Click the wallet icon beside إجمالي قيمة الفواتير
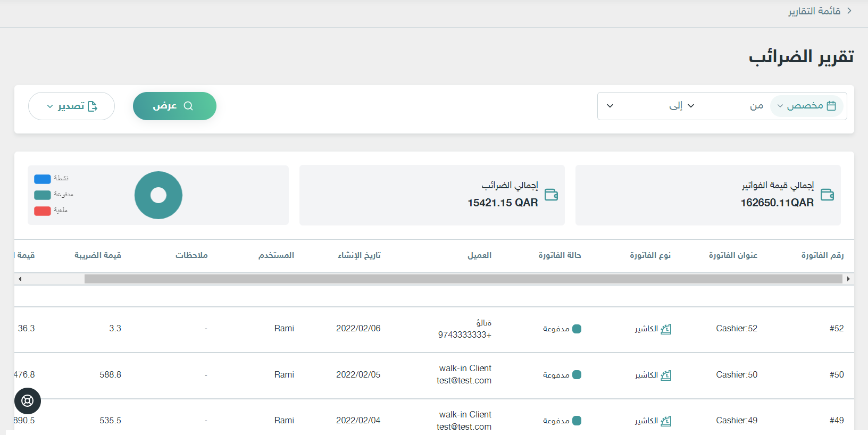The width and height of the screenshot is (868, 435). tap(828, 195)
